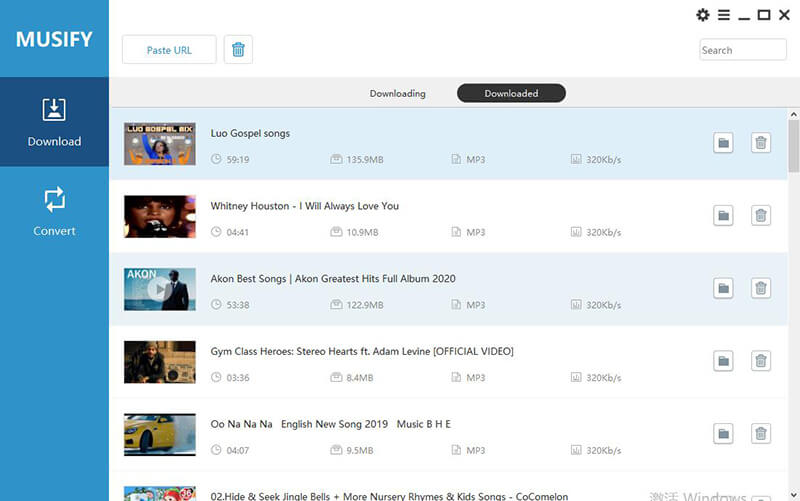Click the scrollbar up arrow

pos(793,115)
